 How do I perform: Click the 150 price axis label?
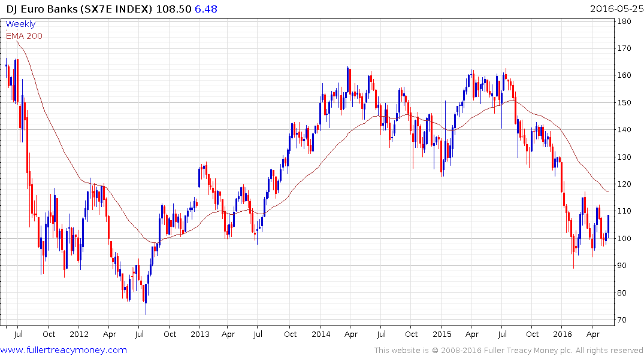click(x=624, y=102)
